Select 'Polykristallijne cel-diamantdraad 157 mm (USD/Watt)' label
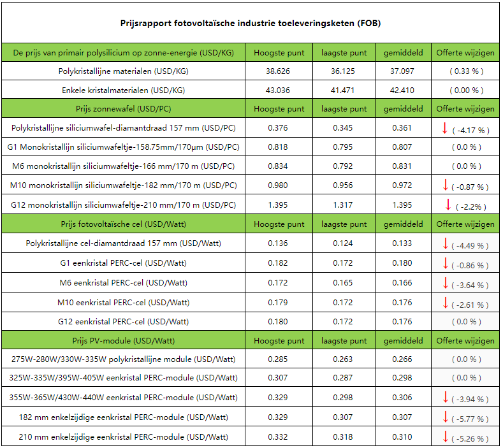The height and width of the screenshot is (448, 503). click(124, 243)
